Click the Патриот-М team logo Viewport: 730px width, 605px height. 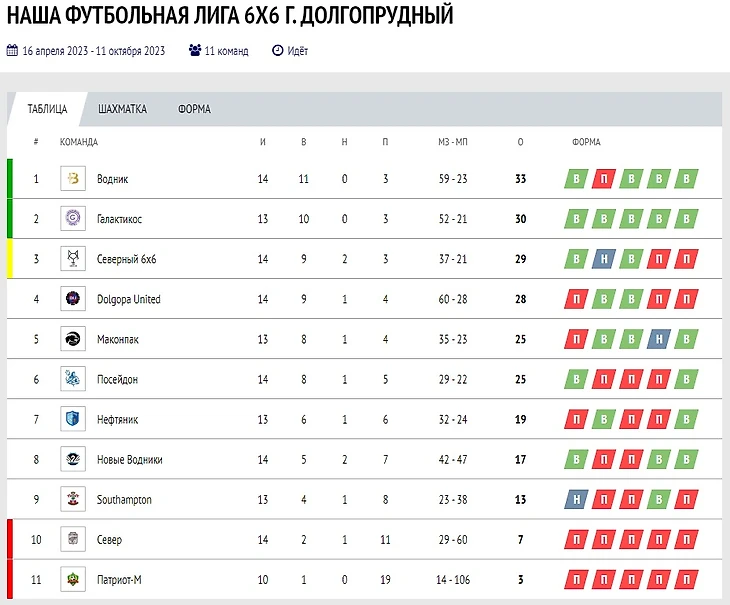click(x=72, y=579)
